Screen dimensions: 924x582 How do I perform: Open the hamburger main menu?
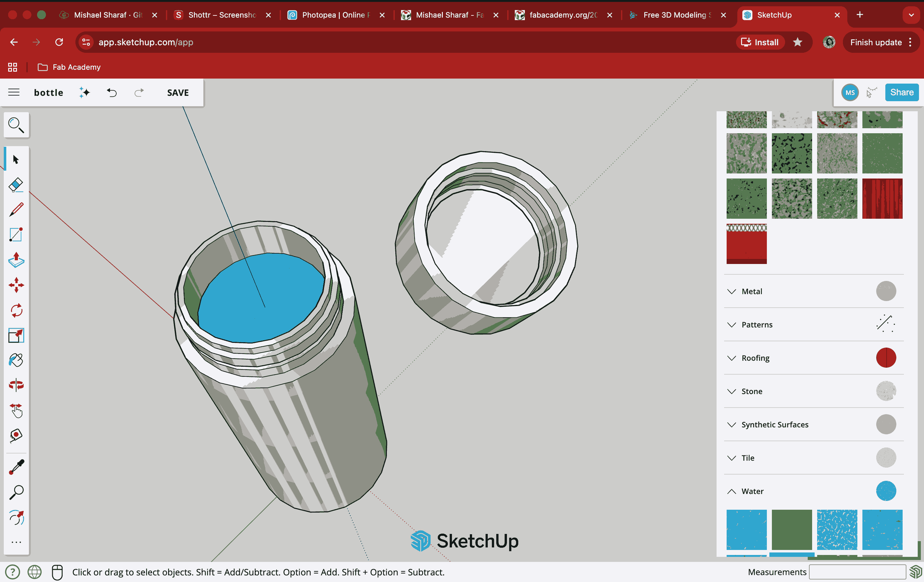14,92
